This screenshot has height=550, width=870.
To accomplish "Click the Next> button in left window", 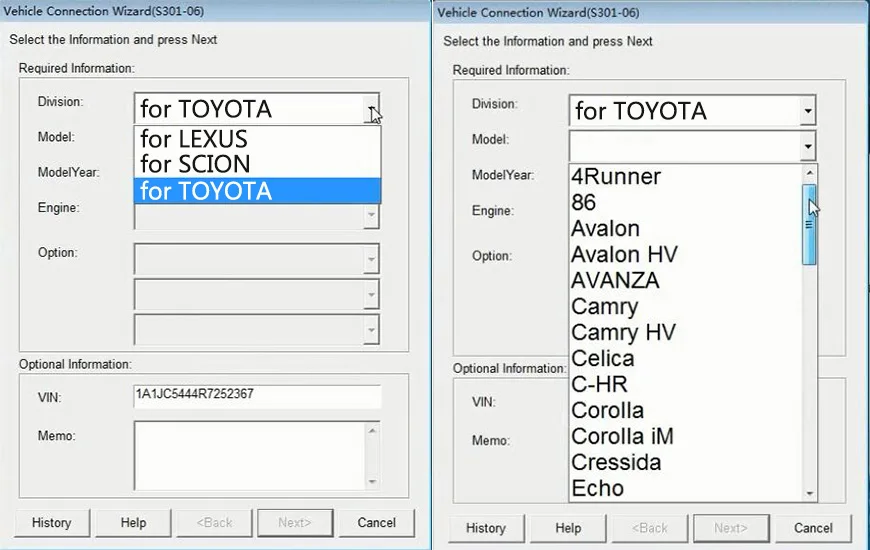I will tap(295, 523).
